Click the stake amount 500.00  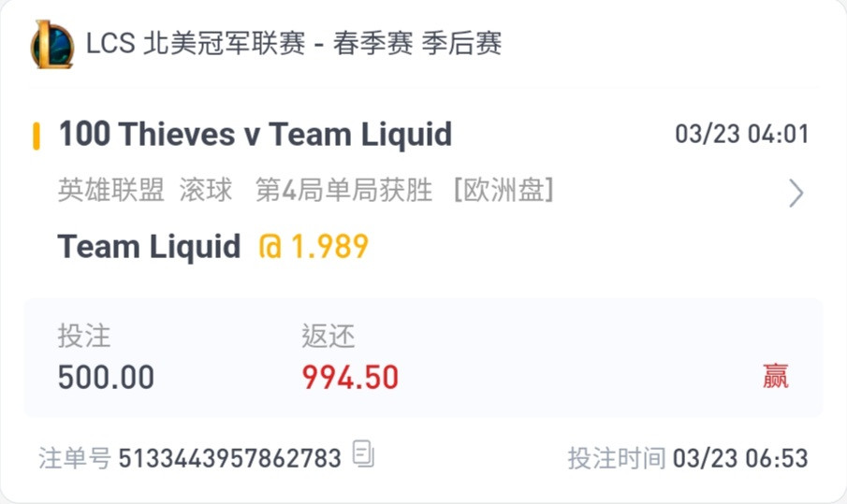106,377
